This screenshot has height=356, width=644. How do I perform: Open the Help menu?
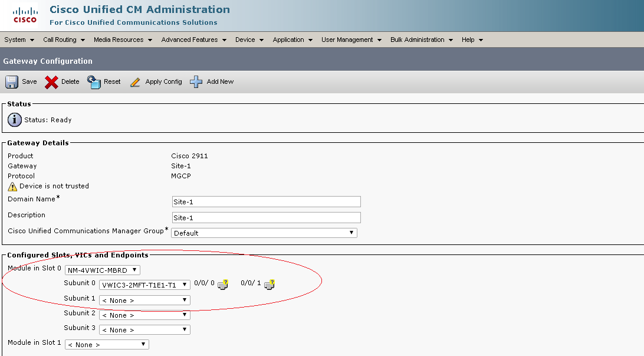472,40
